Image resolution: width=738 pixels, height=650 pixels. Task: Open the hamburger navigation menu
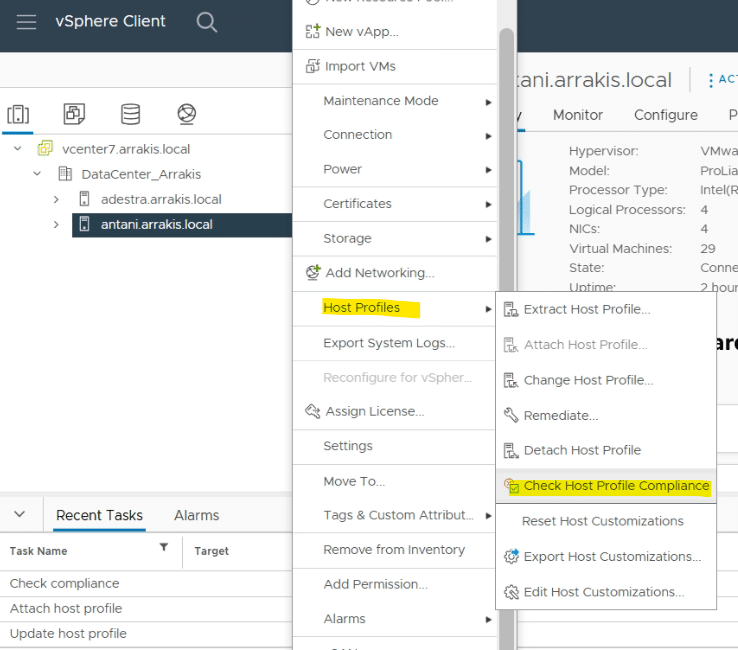[x=26, y=22]
